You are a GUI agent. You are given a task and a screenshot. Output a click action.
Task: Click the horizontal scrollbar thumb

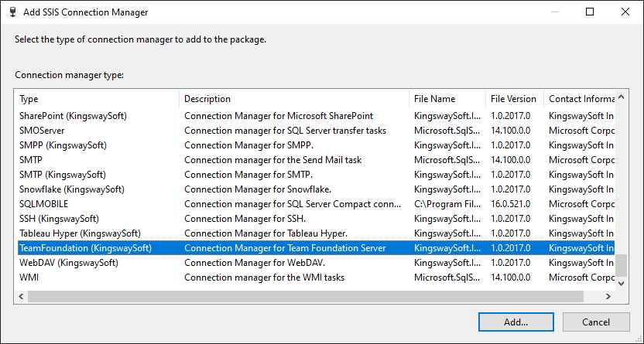(x=306, y=296)
